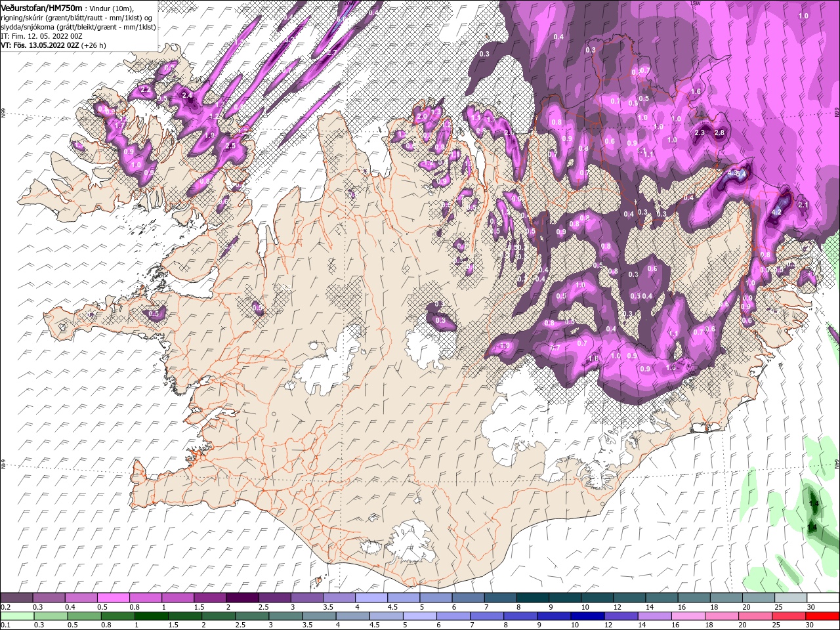Click the 'slydda/snjókoma' legend description line
This screenshot has width=840, height=630.
[78, 27]
